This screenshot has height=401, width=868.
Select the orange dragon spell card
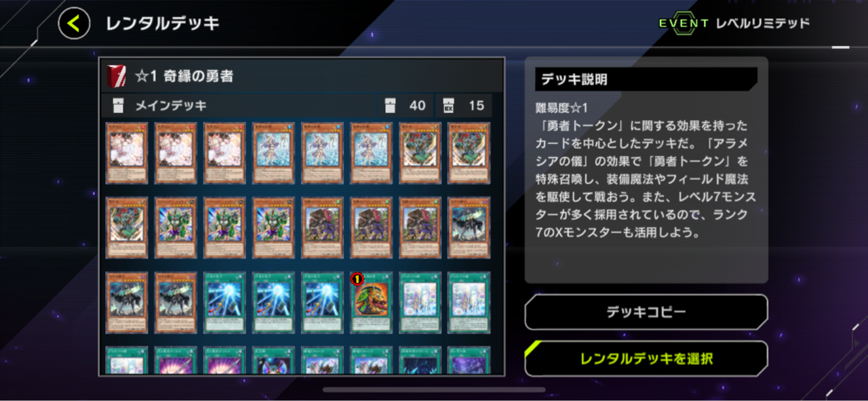point(371,302)
